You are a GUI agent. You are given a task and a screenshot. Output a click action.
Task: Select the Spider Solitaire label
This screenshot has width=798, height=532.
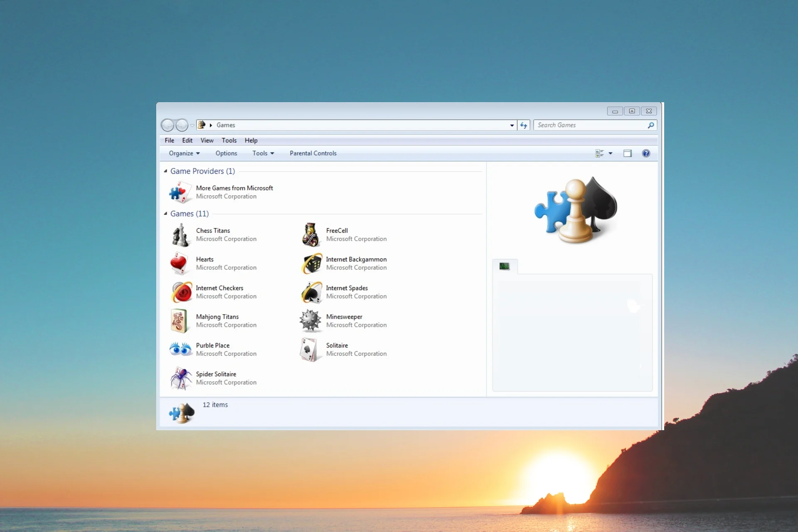[216, 374]
